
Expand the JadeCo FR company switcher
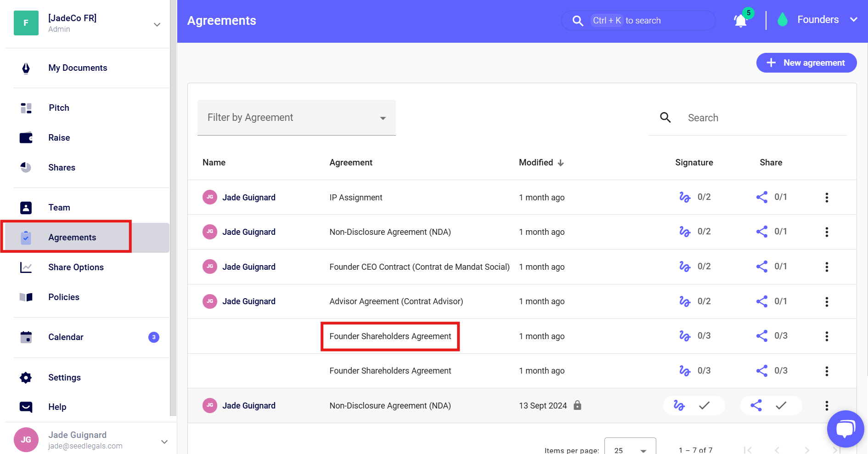157,24
